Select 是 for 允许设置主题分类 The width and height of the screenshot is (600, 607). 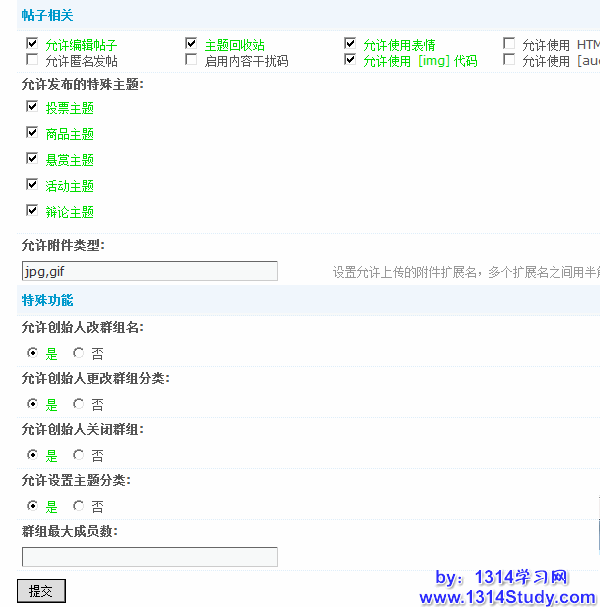click(x=32, y=506)
